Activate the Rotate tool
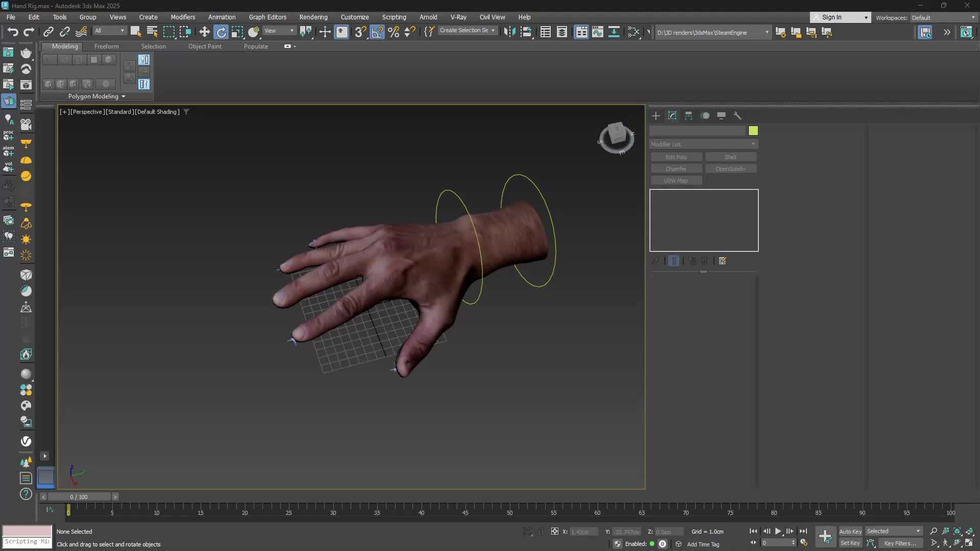Screen dimensions: 980x551 221,32
